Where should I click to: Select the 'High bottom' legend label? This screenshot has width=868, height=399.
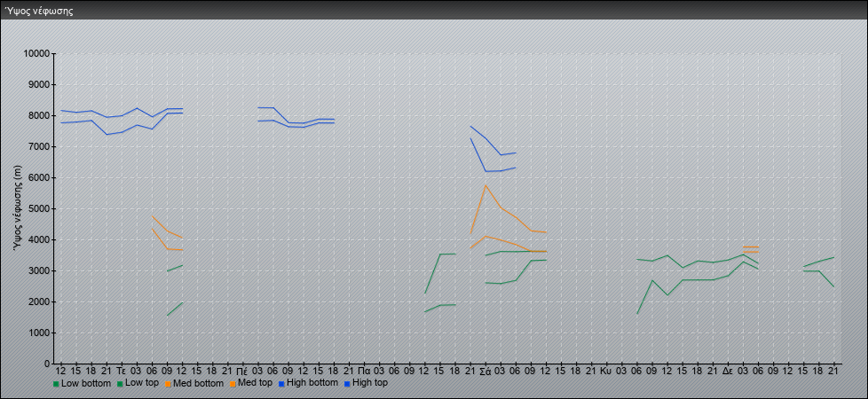click(x=312, y=383)
